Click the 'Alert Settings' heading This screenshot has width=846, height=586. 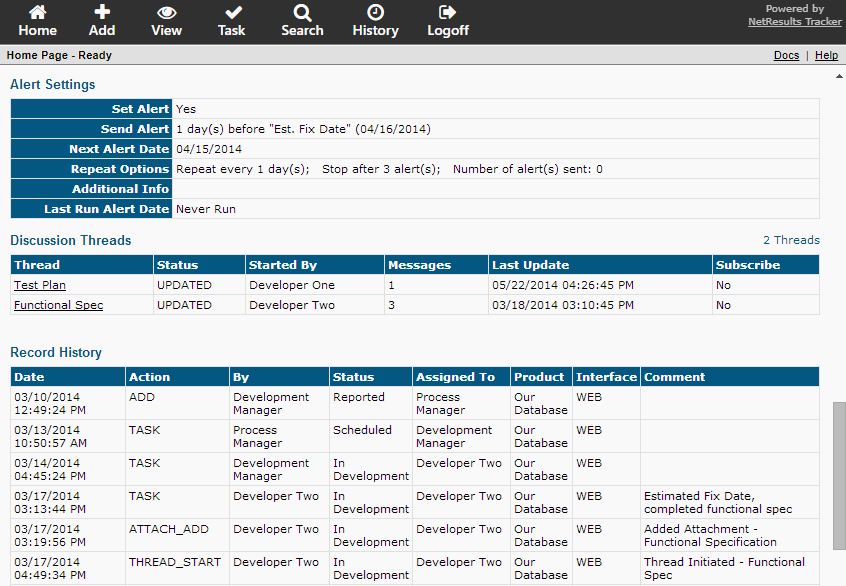[52, 84]
